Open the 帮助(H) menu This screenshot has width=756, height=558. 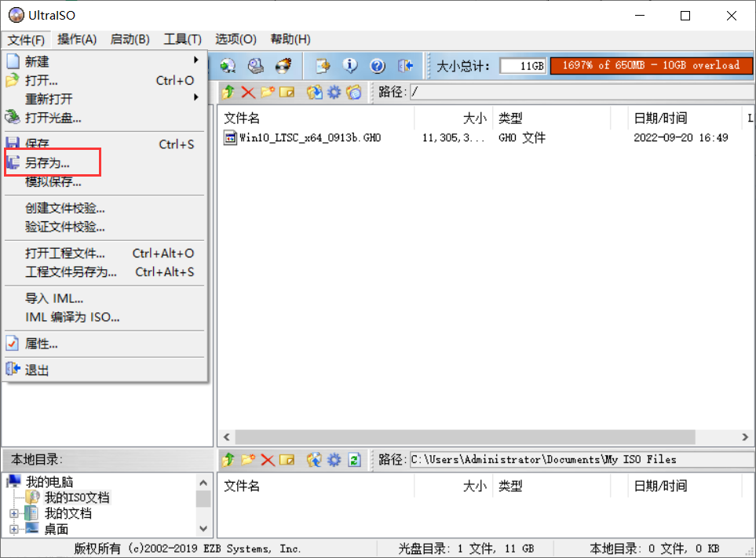coord(290,39)
